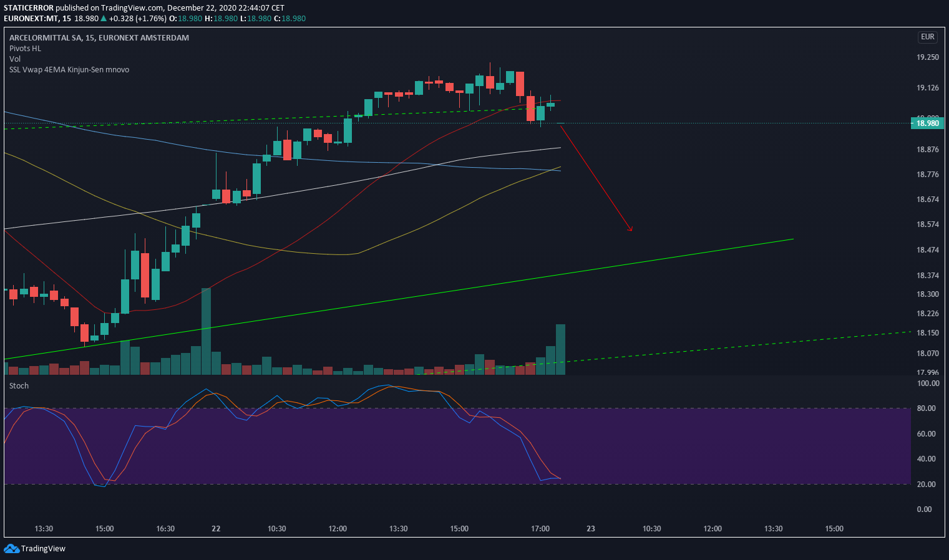Click the TradingView wordmark text
Screen dimensions: 949x560
click(x=43, y=549)
